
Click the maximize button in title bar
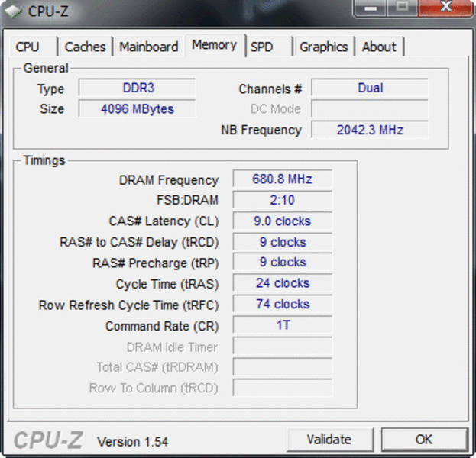point(402,8)
